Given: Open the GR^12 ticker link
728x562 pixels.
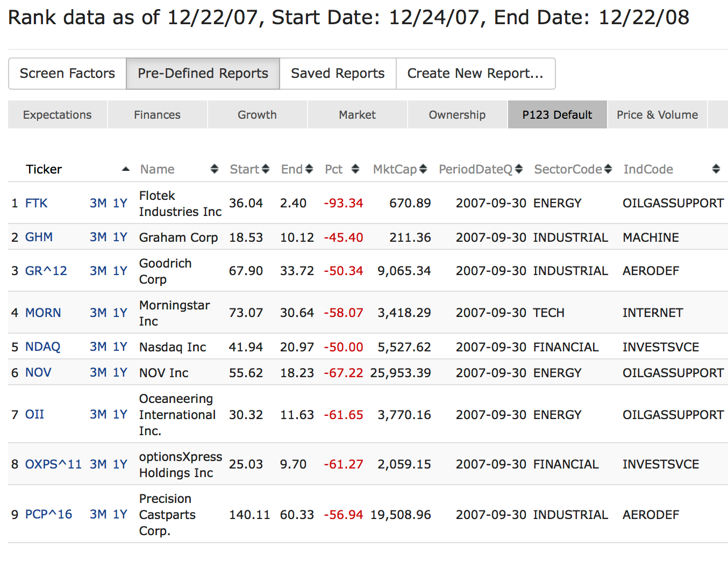Looking at the screenshot, I should point(46,271).
